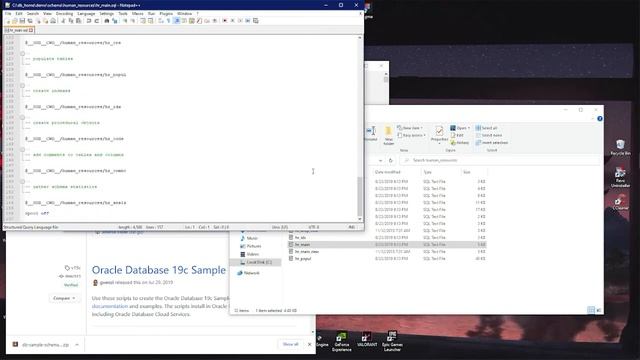Click the refresh button beside the address bar
The height and width of the screenshot is (360, 640).
[x=391, y=160]
